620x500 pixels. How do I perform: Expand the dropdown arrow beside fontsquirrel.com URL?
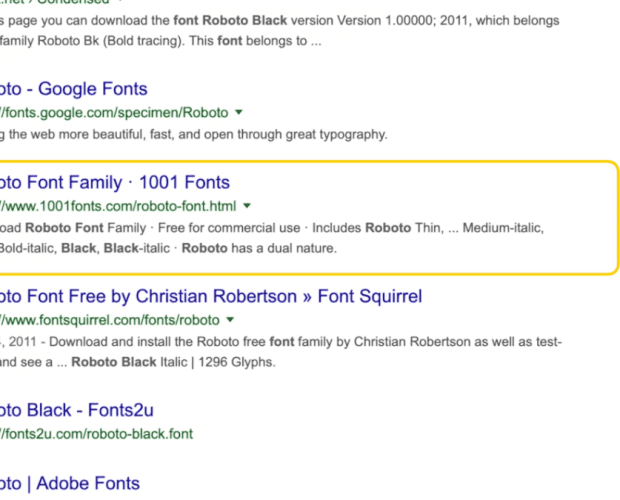point(230,319)
